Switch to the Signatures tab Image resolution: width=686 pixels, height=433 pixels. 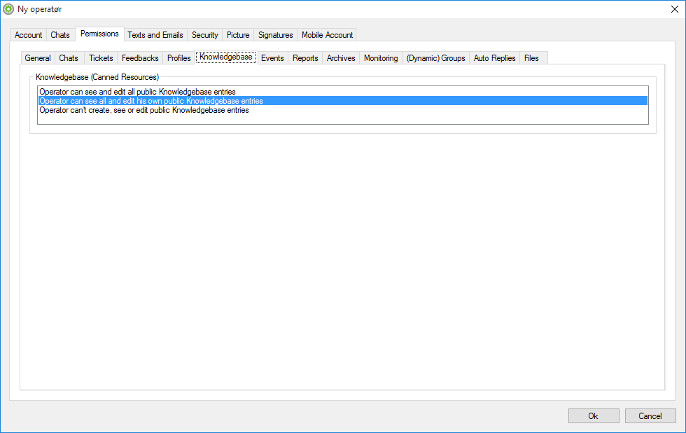[x=276, y=35]
